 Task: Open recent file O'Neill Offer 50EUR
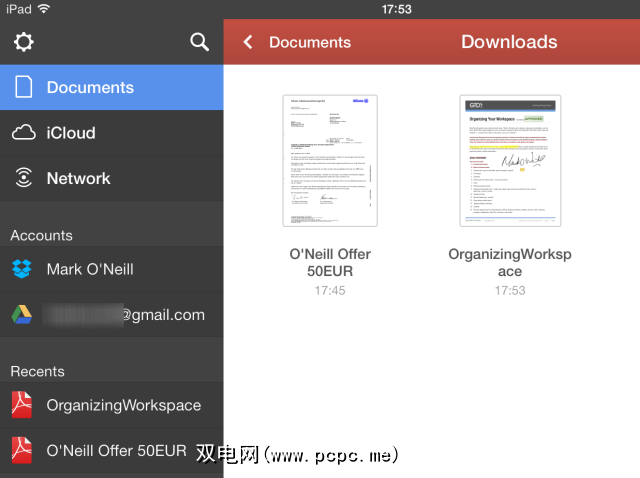[111, 451]
